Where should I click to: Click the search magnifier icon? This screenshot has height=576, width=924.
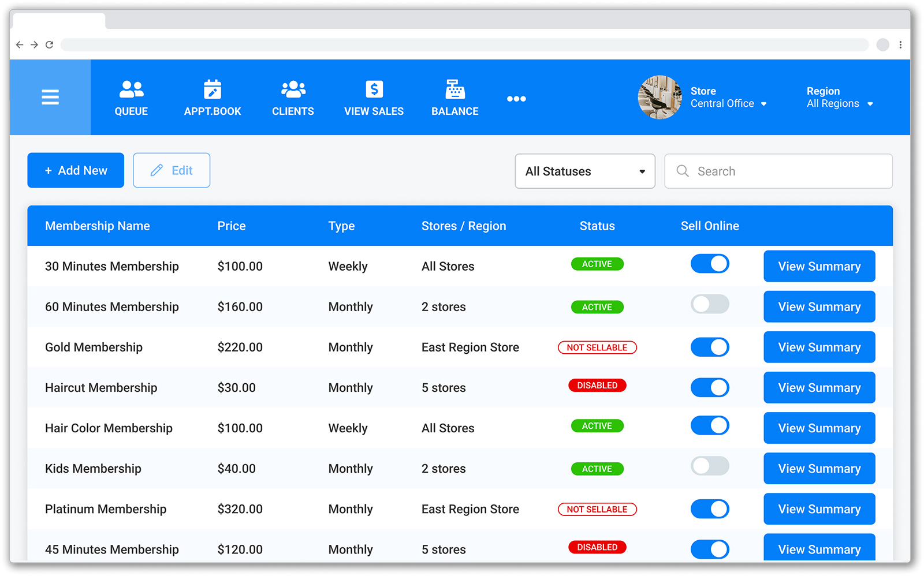(682, 171)
